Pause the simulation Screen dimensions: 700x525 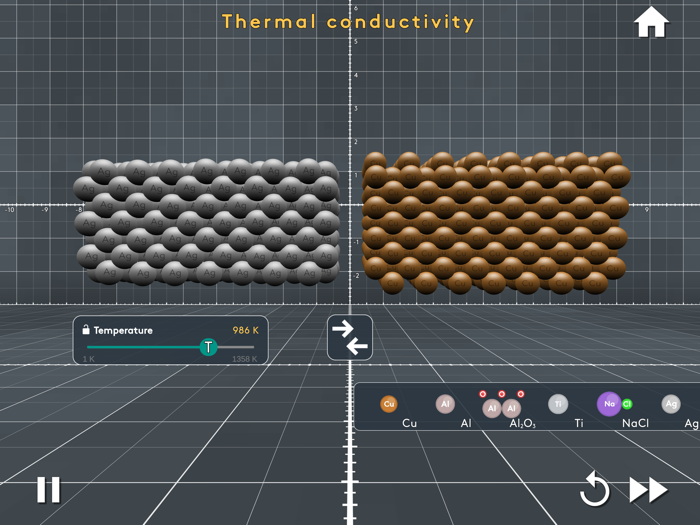pos(48,490)
